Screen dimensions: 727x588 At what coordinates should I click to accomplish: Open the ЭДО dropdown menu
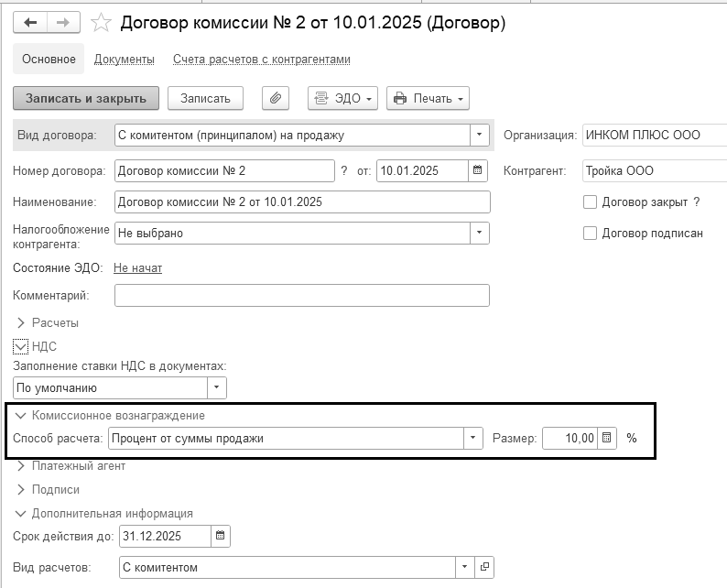[342, 98]
